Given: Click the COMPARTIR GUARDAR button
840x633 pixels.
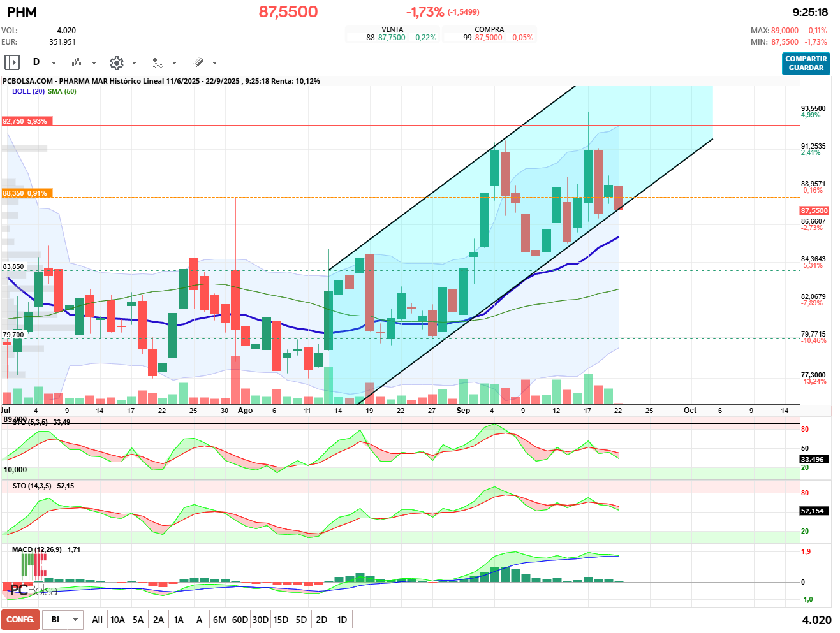Looking at the screenshot, I should (x=806, y=63).
